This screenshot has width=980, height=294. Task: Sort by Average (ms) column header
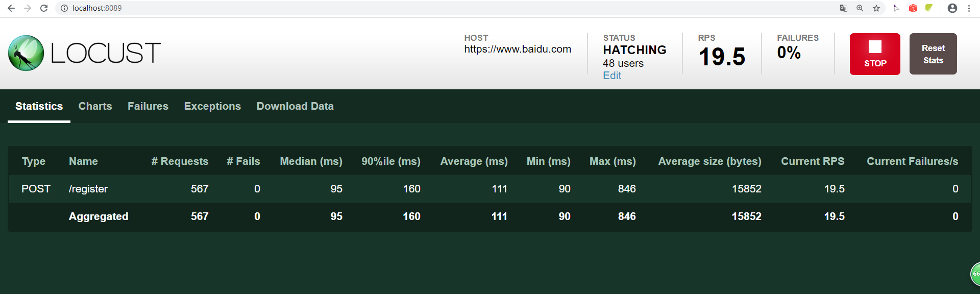(474, 161)
